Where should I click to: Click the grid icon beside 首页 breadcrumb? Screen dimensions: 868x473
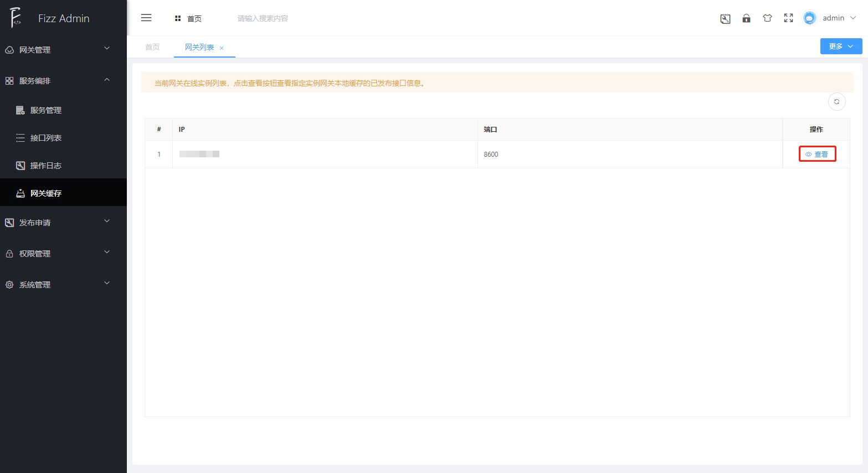coord(178,18)
